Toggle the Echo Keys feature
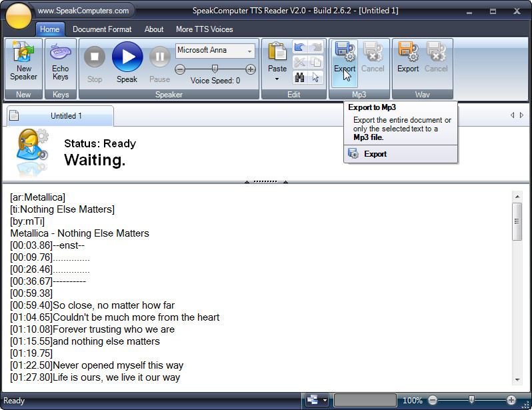532x410 pixels. (x=61, y=61)
